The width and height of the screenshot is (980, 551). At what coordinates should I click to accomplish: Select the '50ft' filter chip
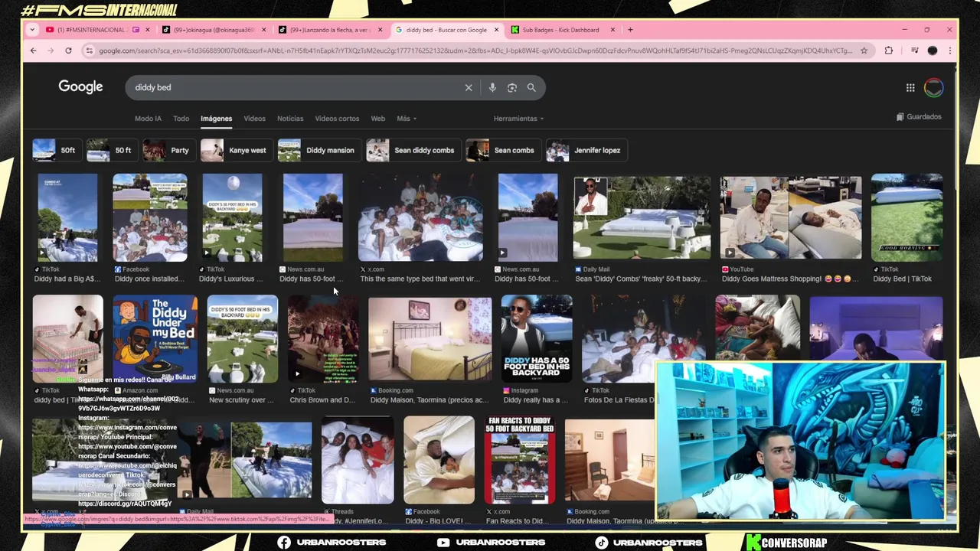(x=56, y=150)
